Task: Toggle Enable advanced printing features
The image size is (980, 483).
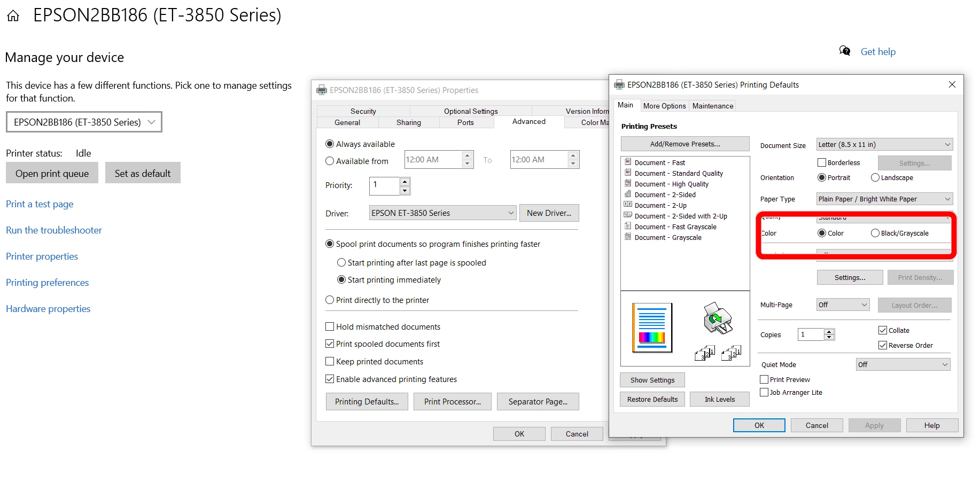Action: (x=330, y=379)
